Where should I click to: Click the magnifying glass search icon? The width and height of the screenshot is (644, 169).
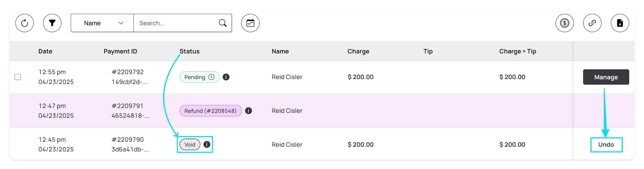pyautogui.click(x=223, y=23)
